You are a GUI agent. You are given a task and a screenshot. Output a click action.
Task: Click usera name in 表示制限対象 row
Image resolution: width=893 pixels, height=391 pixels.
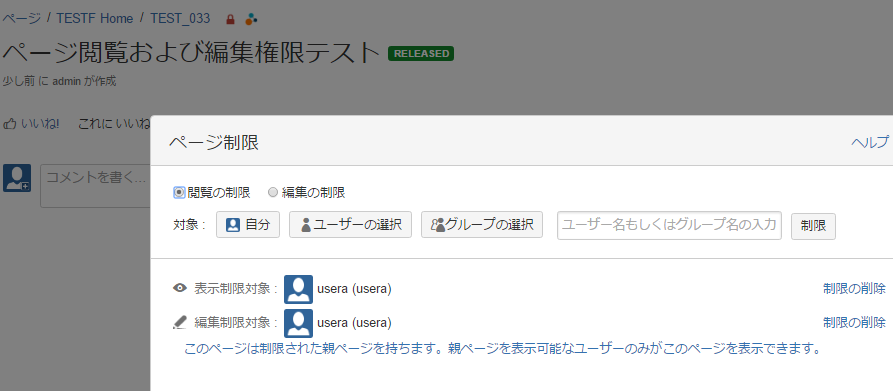[354, 289]
